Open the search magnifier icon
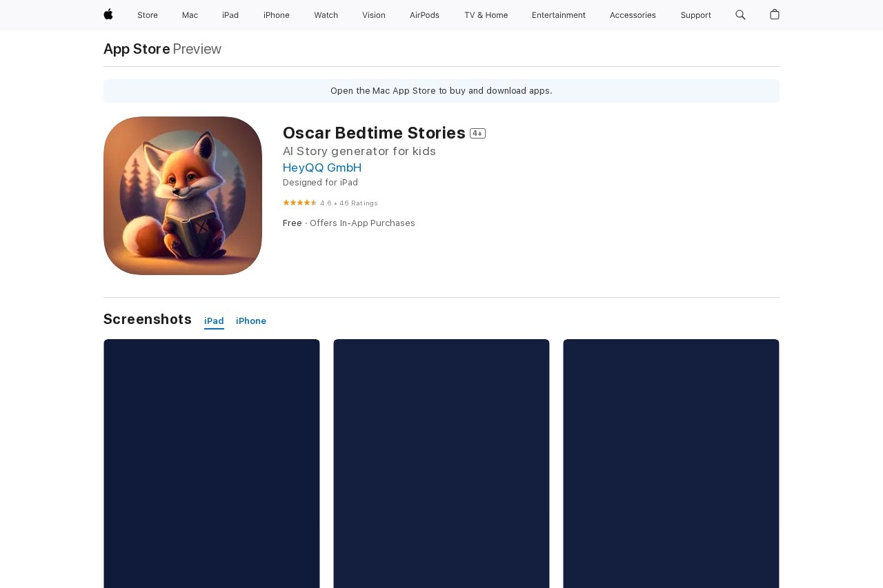The image size is (883, 588). tap(740, 14)
